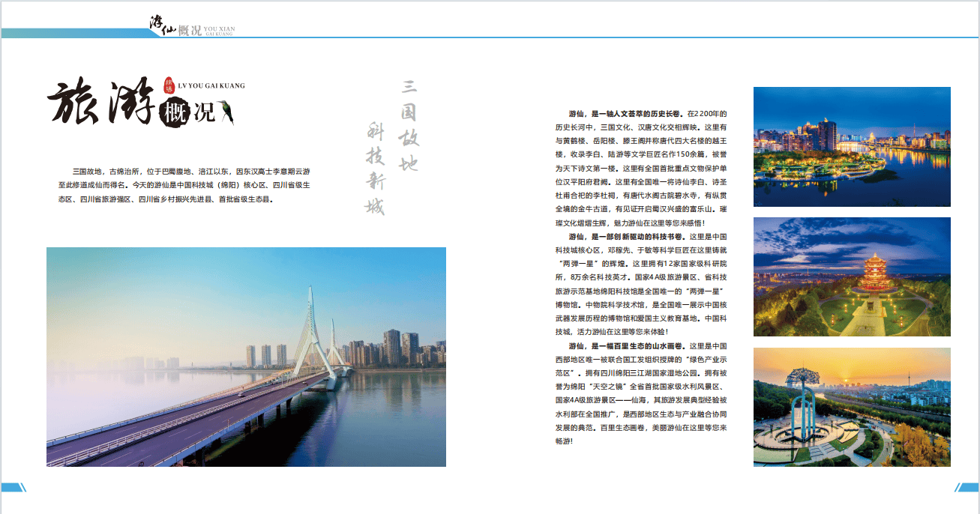The height and width of the screenshot is (514, 980).
Task: Select the vertical "三国故地" calligraphy text
Action: pos(409,126)
